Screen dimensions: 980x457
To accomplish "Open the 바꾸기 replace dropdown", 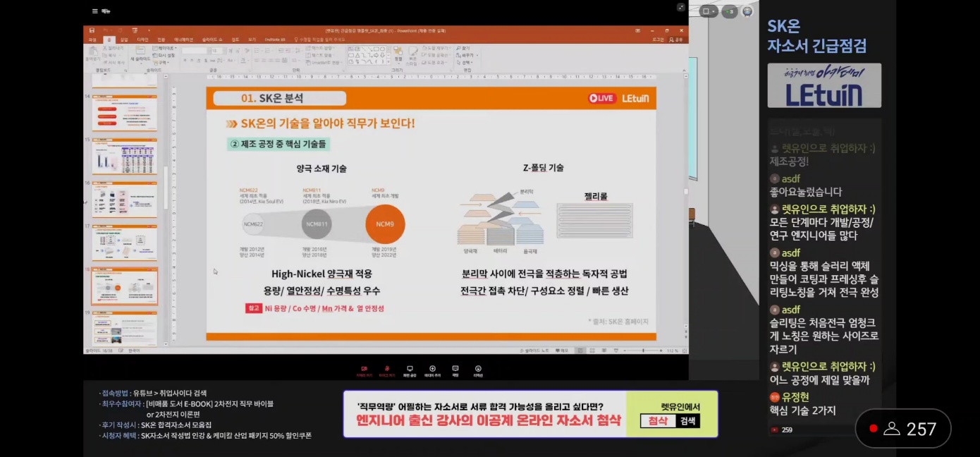I will (468, 55).
